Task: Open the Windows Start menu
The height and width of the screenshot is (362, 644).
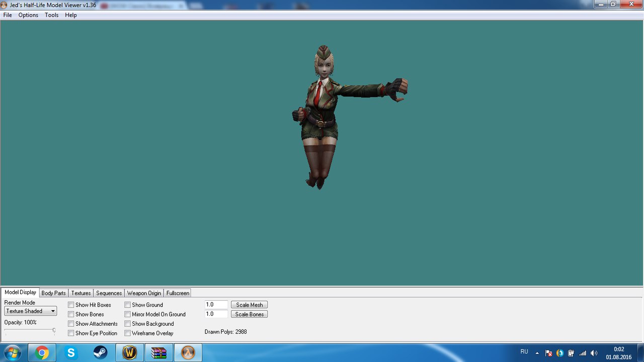Action: coord(12,352)
